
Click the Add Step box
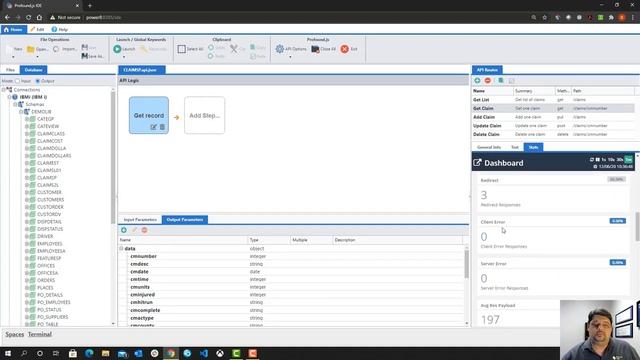click(204, 116)
